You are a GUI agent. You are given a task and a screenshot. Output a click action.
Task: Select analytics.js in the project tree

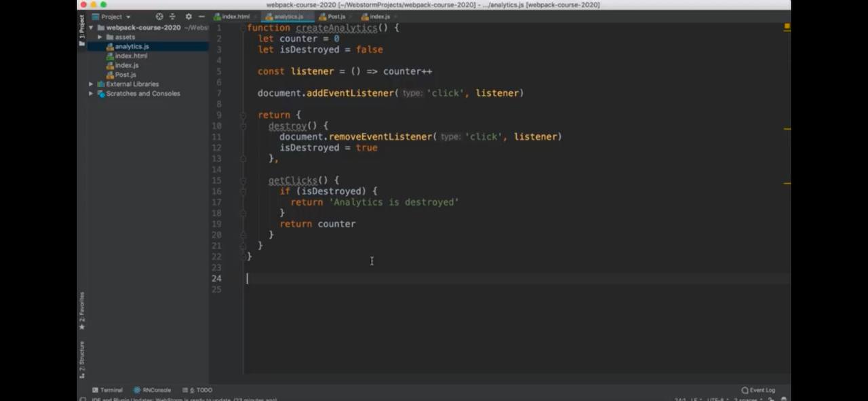127,47
